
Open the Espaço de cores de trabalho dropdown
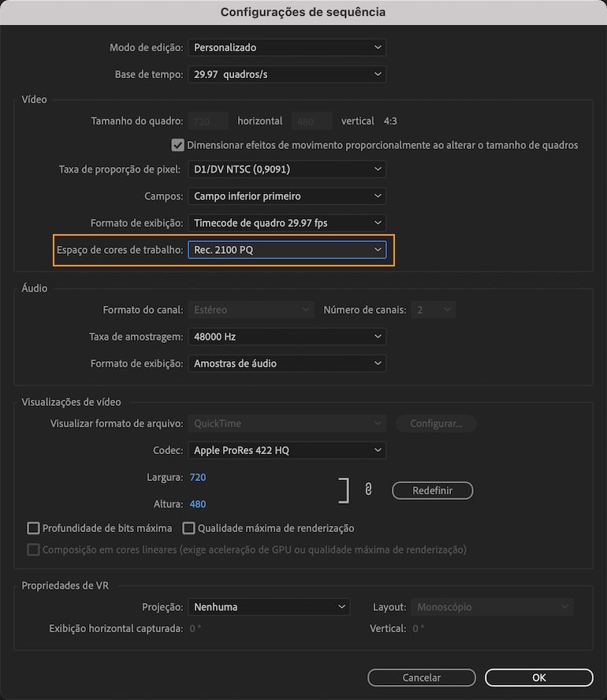pos(286,250)
